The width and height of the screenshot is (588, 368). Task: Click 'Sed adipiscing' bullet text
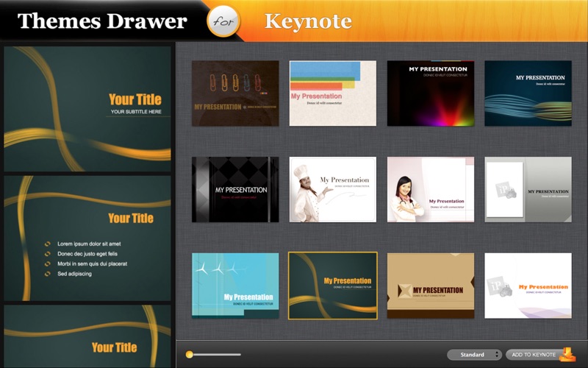point(74,274)
